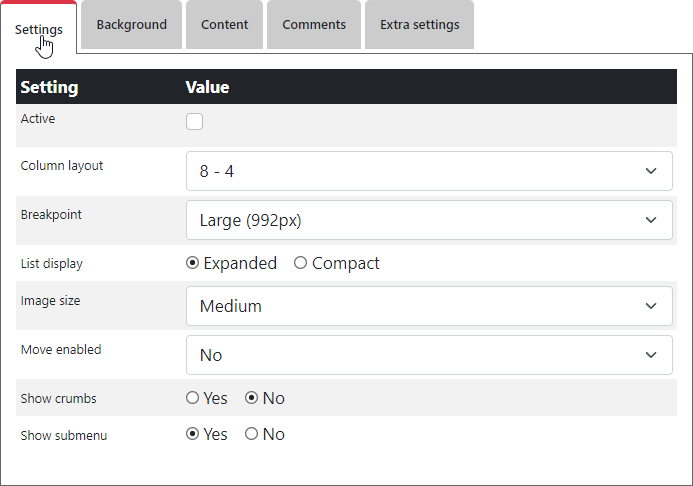This screenshot has height=486, width=693.
Task: Select Expanded list display option
Action: click(x=193, y=264)
